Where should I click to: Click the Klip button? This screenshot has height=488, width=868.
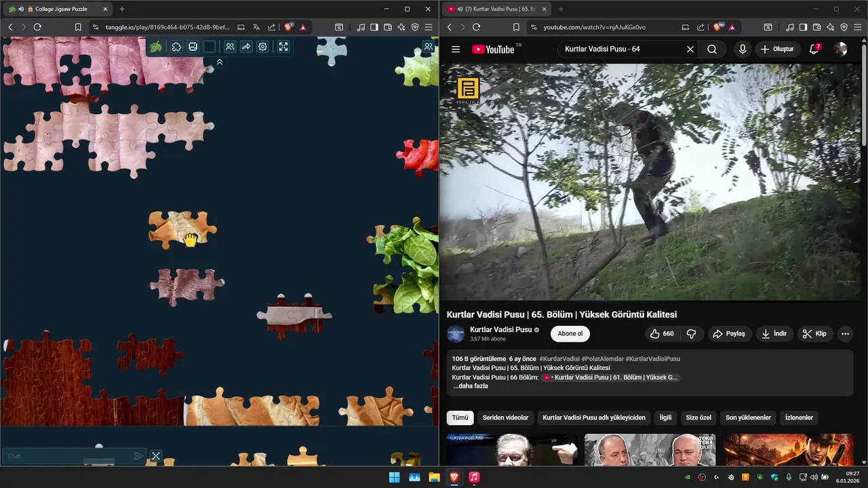coord(814,333)
